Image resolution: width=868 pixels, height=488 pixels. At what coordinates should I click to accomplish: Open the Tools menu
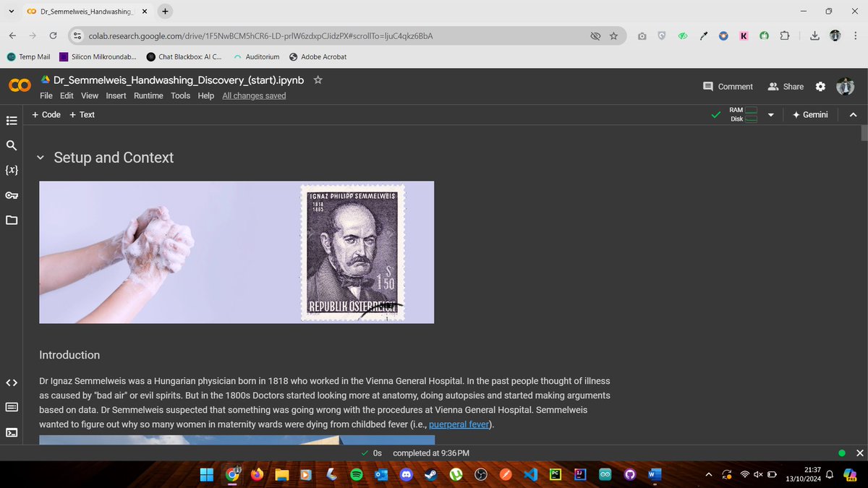tap(181, 95)
